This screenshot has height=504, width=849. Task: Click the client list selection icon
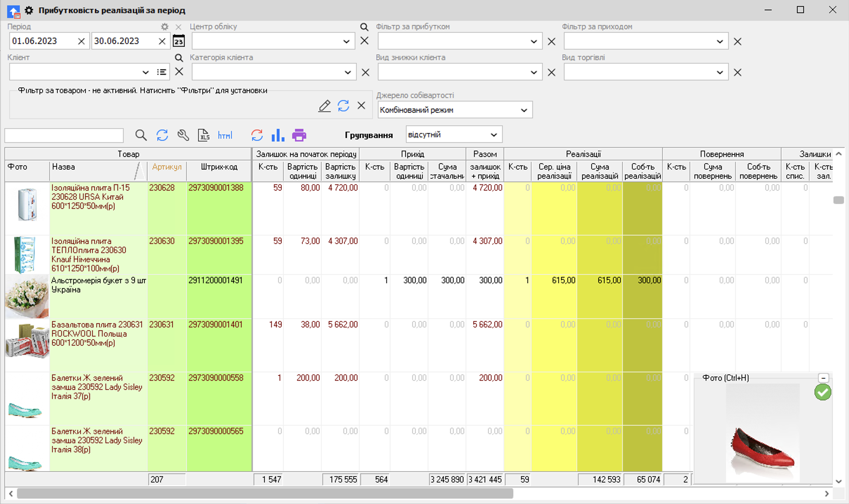pyautogui.click(x=162, y=72)
